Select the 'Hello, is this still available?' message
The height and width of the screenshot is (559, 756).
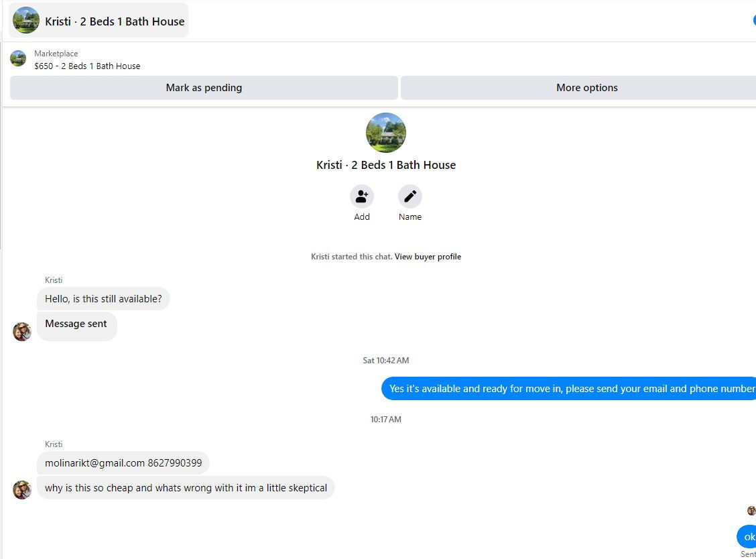[x=103, y=299]
